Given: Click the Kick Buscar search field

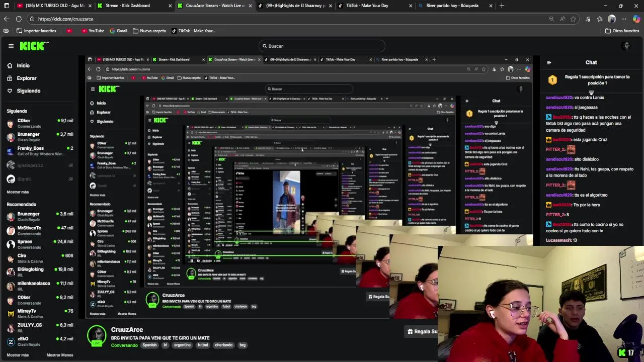Looking at the screenshot, I should [x=322, y=46].
